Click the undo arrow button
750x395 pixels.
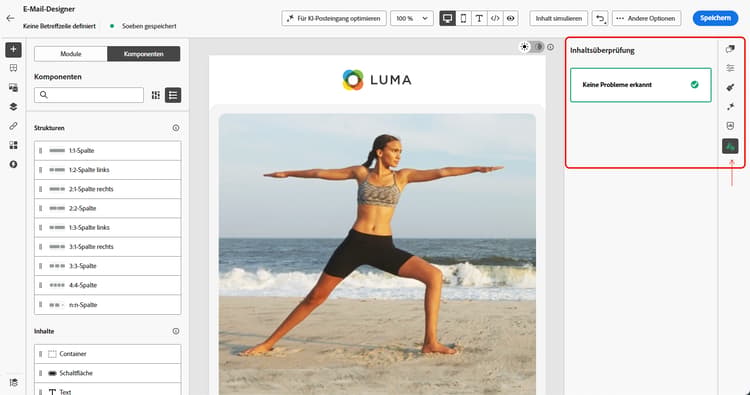coord(600,18)
